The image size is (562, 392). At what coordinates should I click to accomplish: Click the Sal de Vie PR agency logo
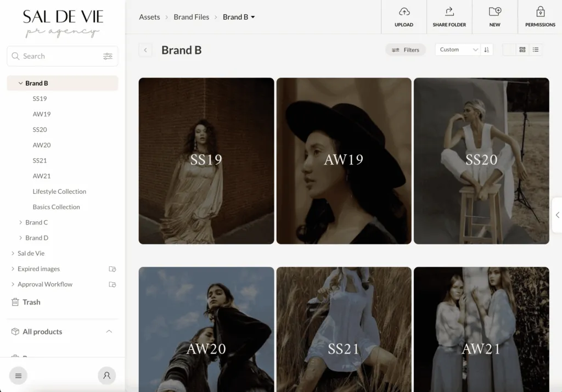point(63,23)
